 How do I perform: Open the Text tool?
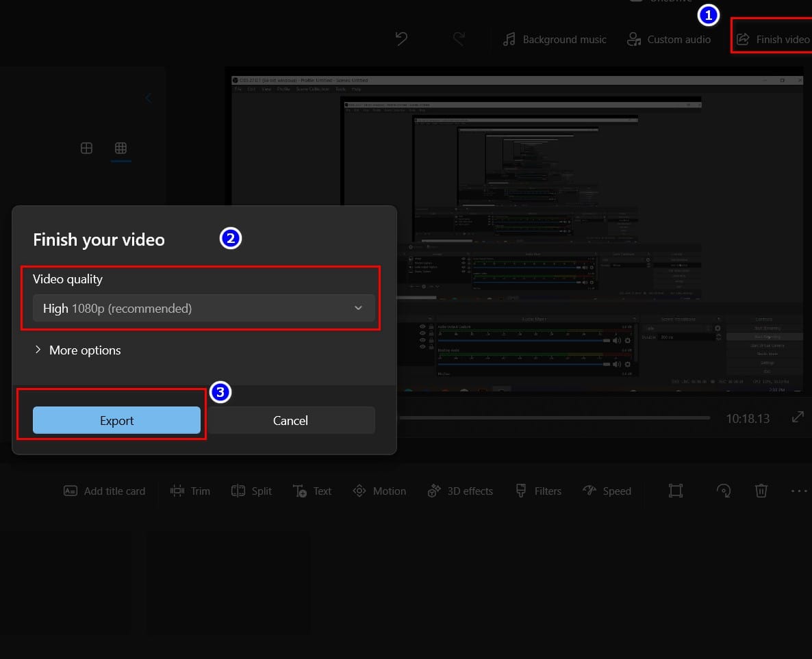pos(312,491)
